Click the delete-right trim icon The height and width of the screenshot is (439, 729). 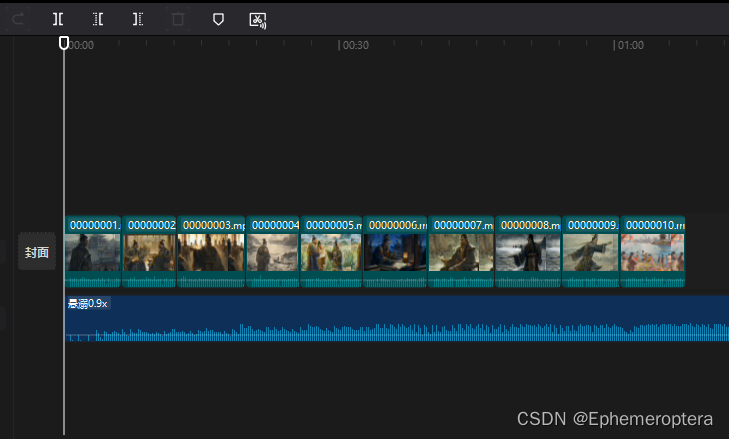coord(138,19)
